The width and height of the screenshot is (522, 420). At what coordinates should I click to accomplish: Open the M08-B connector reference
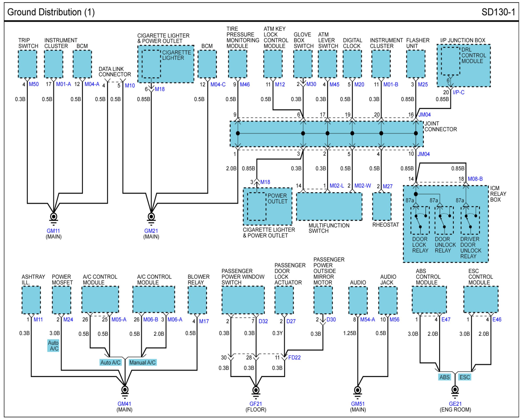pos(475,179)
